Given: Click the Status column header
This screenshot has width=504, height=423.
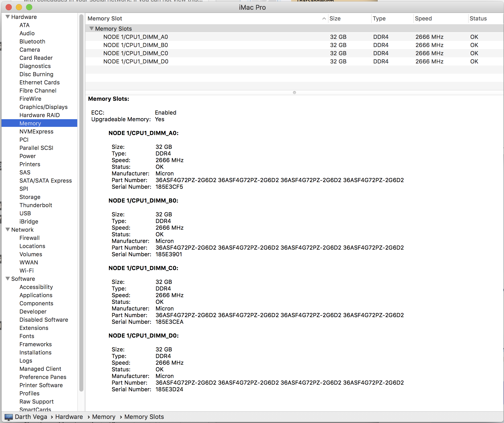Looking at the screenshot, I should coord(478,18).
